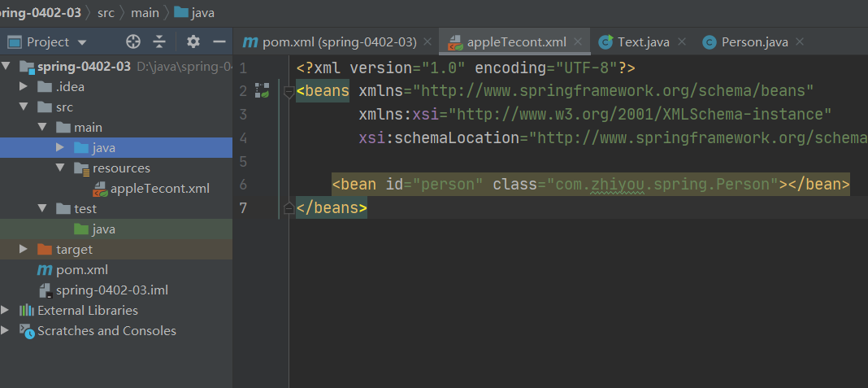Open appleTecont.xml in project tree
The width and height of the screenshot is (868, 388).
coord(116,189)
